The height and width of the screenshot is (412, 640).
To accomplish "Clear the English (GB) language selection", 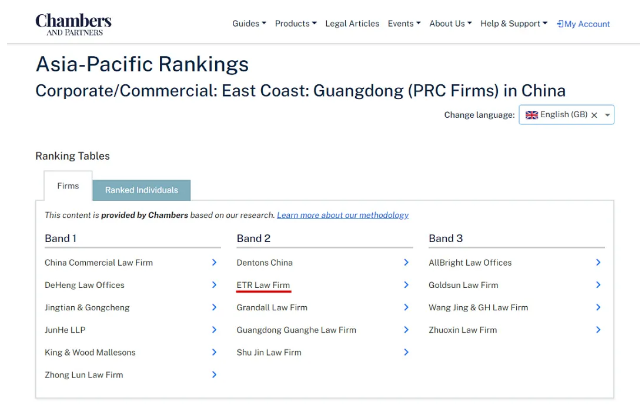I will click(594, 116).
